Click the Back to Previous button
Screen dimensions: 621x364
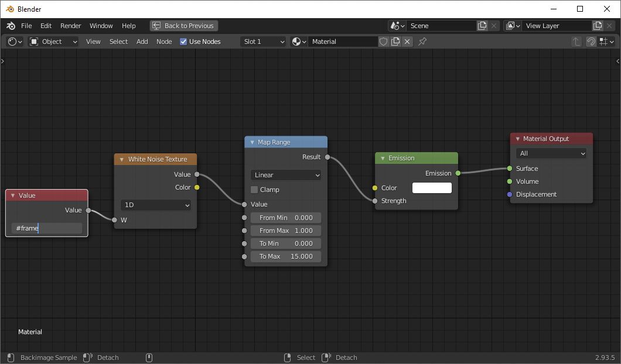184,26
